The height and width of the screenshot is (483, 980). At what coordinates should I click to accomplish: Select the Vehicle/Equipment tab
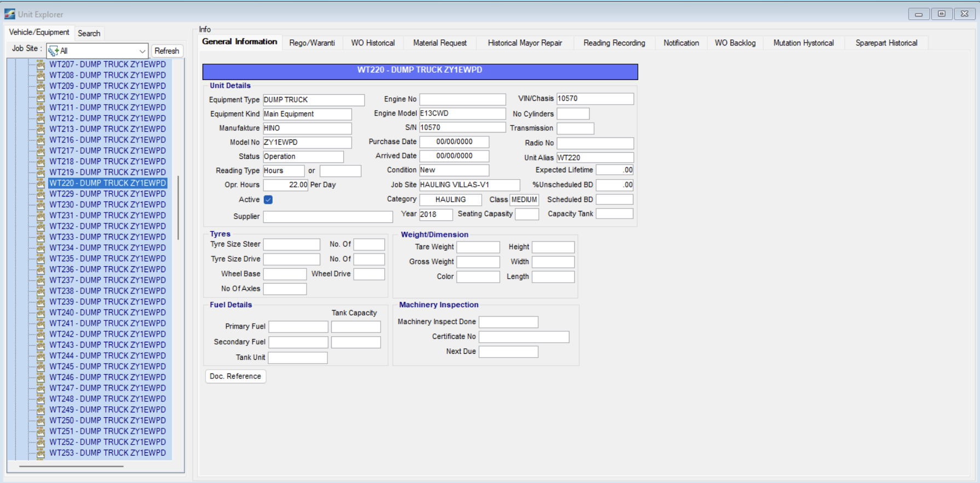click(x=39, y=32)
